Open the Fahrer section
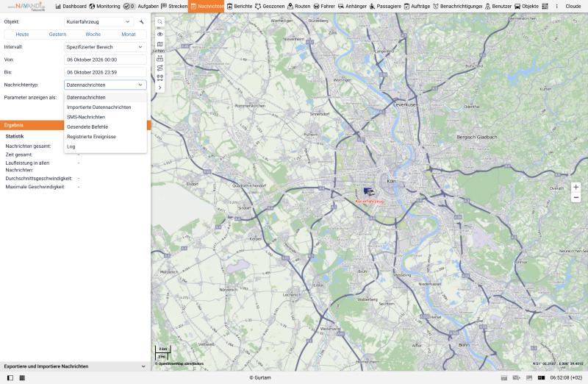The height and width of the screenshot is (384, 588). click(324, 7)
